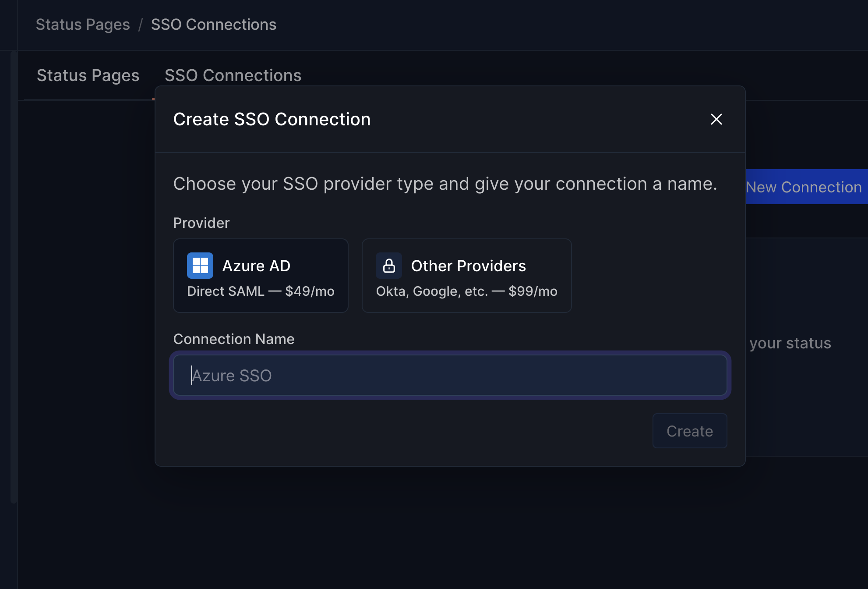
Task: Click the padlock icon for Other Providers
Action: [389, 265]
